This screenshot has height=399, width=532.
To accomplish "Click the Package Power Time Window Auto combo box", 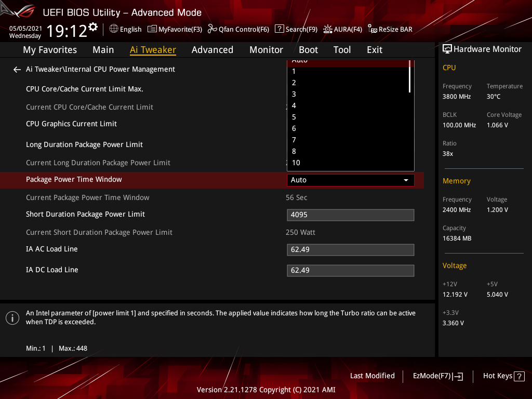I will coord(351,180).
